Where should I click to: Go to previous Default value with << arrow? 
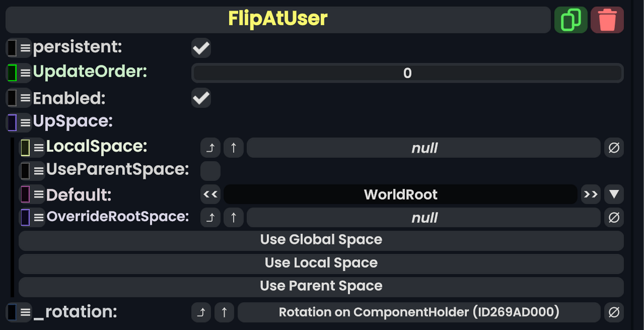click(210, 194)
